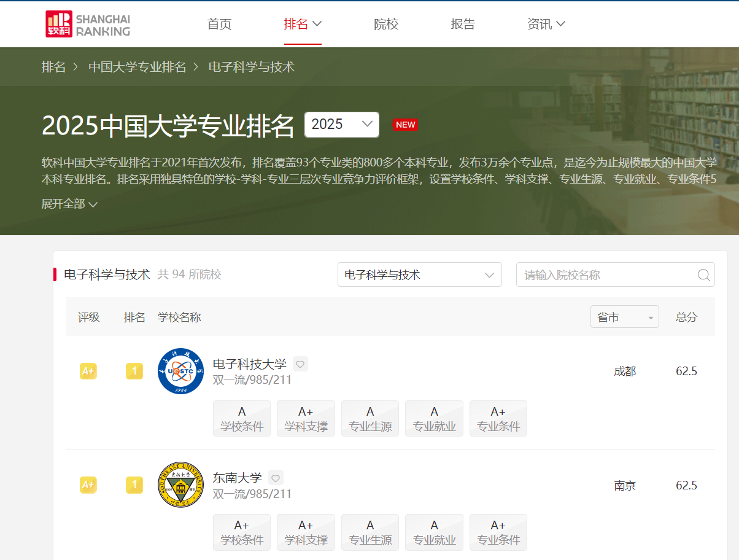The width and height of the screenshot is (739, 560).
Task: Click 东南大学's 学科支撑 A+ tile
Action: (x=306, y=532)
